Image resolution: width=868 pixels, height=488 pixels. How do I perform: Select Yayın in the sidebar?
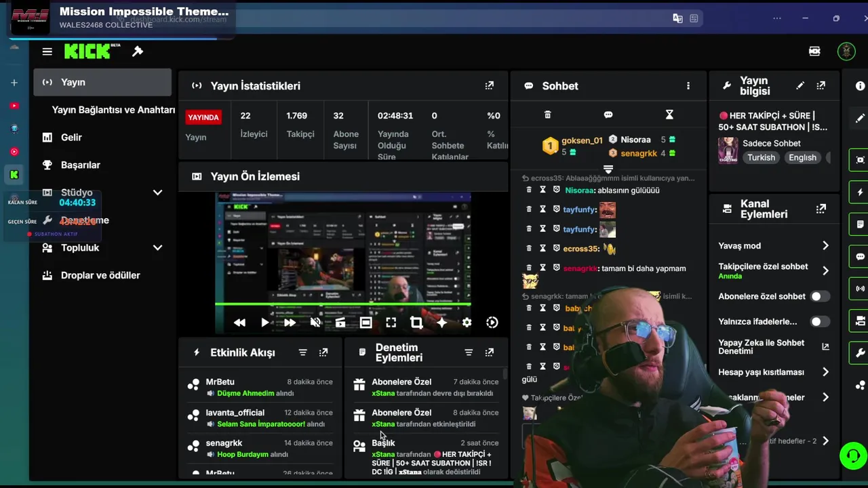pyautogui.click(x=102, y=82)
